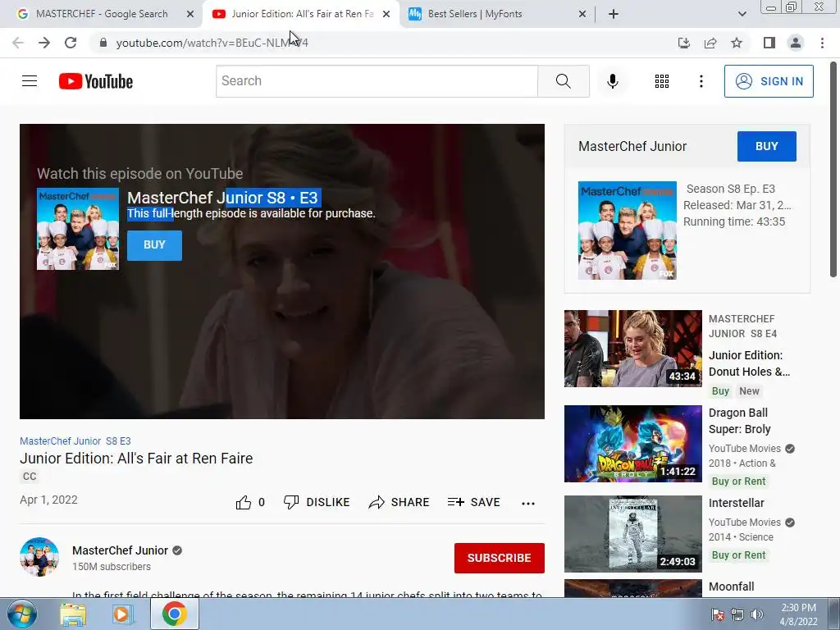Open the Windows Start menu
This screenshot has width=840, height=630.
tap(22, 614)
